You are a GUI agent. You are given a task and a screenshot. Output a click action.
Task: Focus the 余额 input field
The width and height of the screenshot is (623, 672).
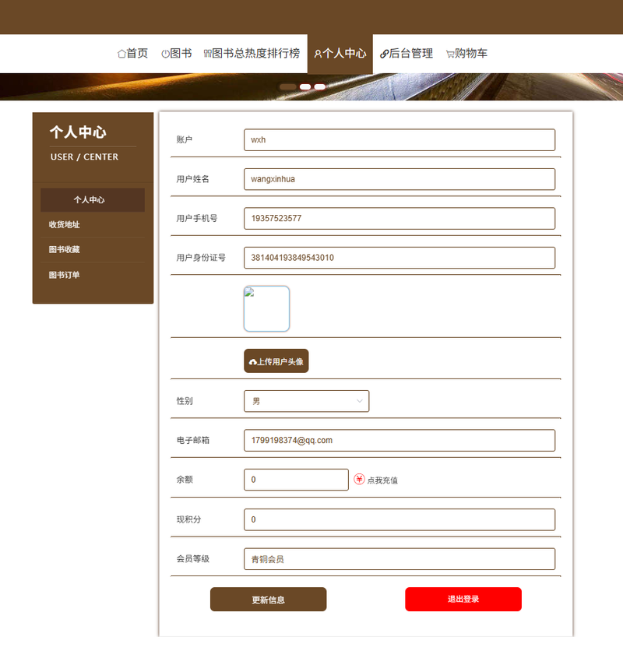click(296, 480)
